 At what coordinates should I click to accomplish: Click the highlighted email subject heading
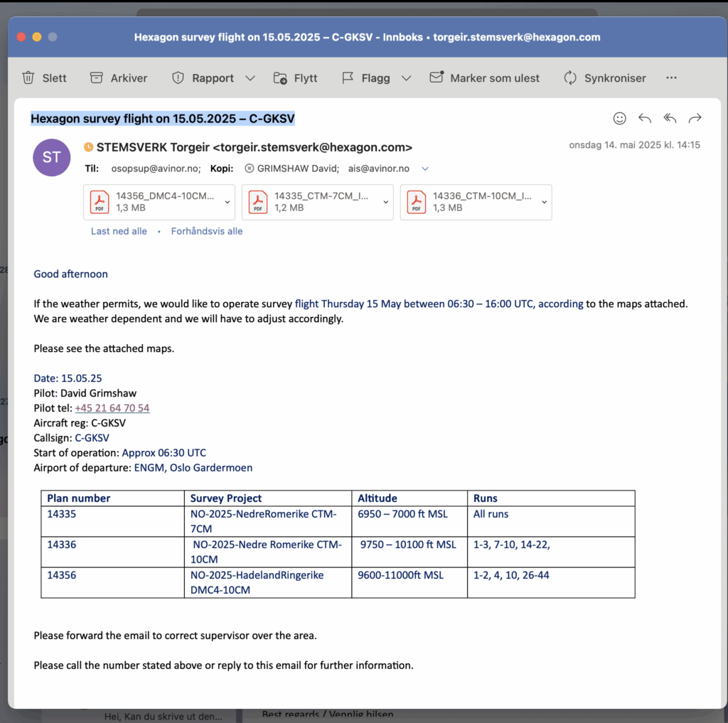[163, 119]
